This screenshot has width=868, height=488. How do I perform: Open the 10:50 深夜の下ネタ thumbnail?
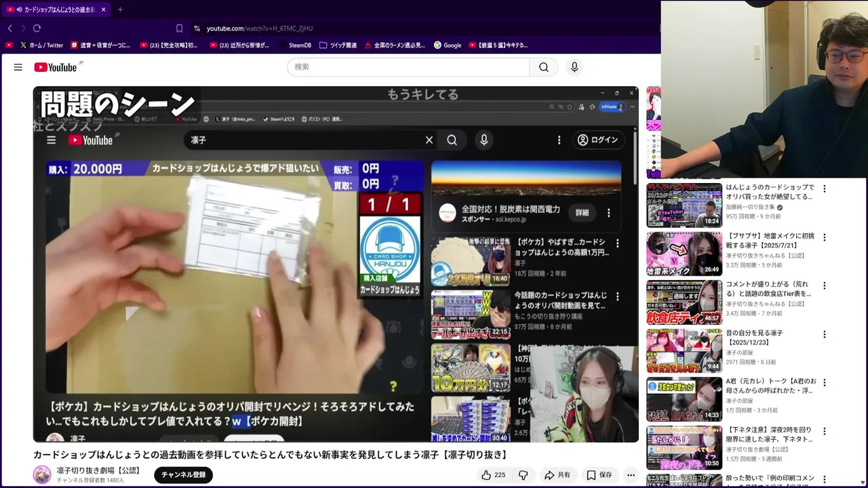684,447
